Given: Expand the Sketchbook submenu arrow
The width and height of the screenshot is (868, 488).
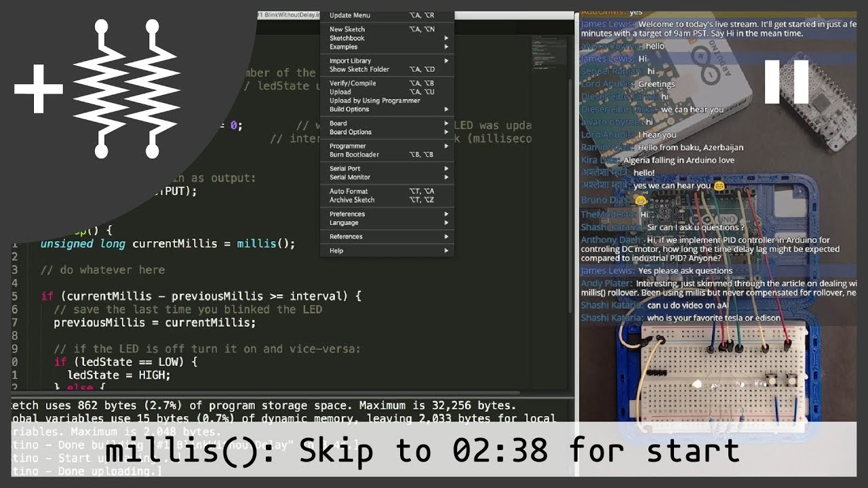Looking at the screenshot, I should pyautogui.click(x=446, y=38).
